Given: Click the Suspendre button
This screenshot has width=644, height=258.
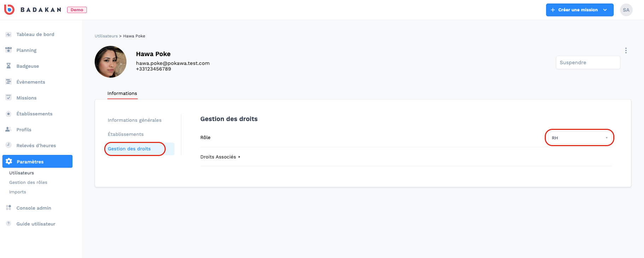Looking at the screenshot, I should (588, 62).
